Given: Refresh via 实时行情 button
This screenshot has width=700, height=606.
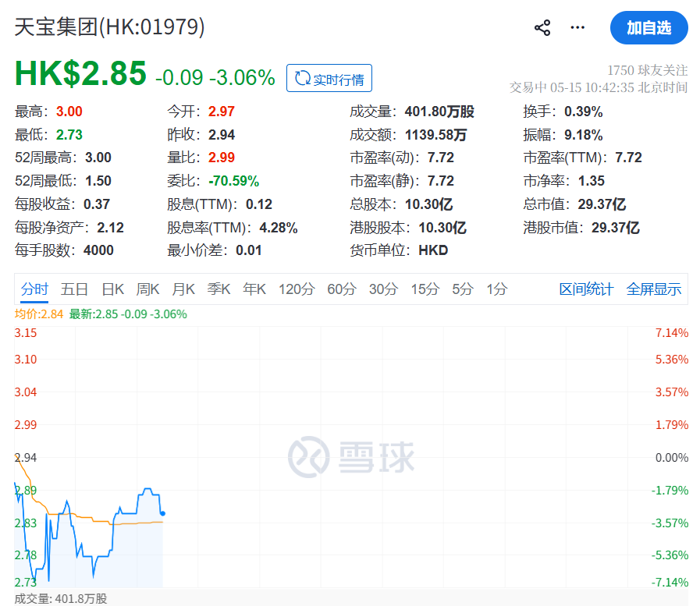Looking at the screenshot, I should pyautogui.click(x=329, y=78).
